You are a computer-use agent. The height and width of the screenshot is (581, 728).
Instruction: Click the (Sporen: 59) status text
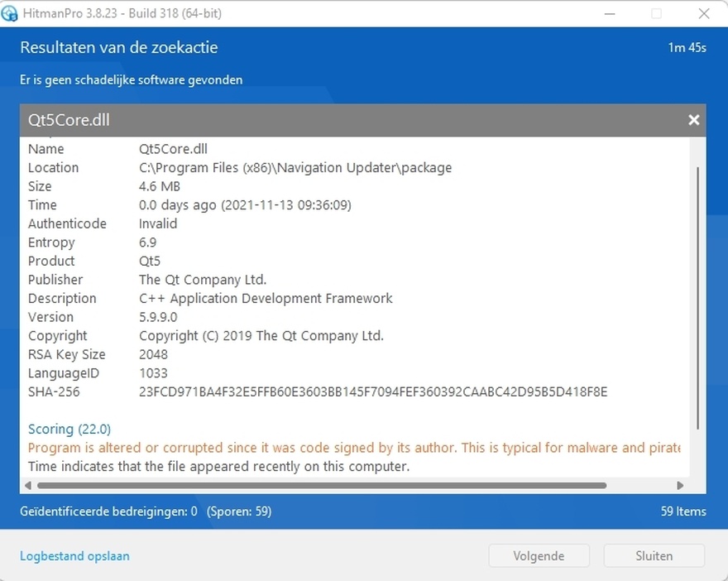[239, 511]
